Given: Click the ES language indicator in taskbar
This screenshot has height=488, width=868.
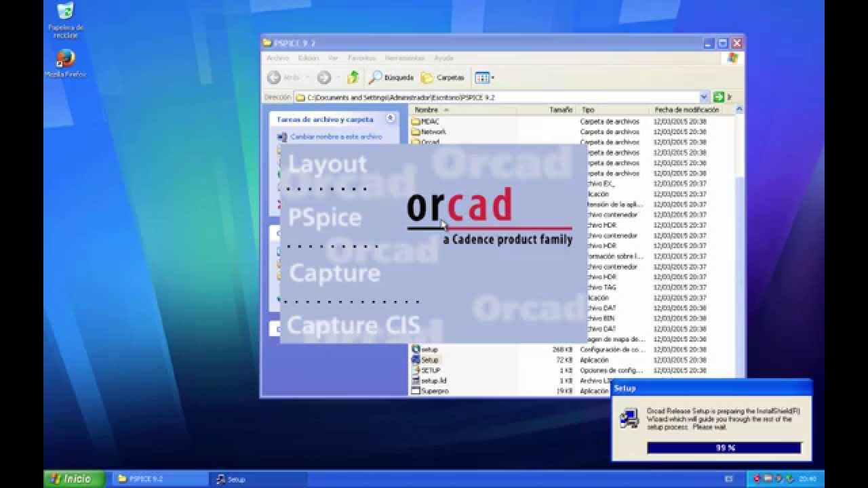Looking at the screenshot, I should (x=729, y=479).
